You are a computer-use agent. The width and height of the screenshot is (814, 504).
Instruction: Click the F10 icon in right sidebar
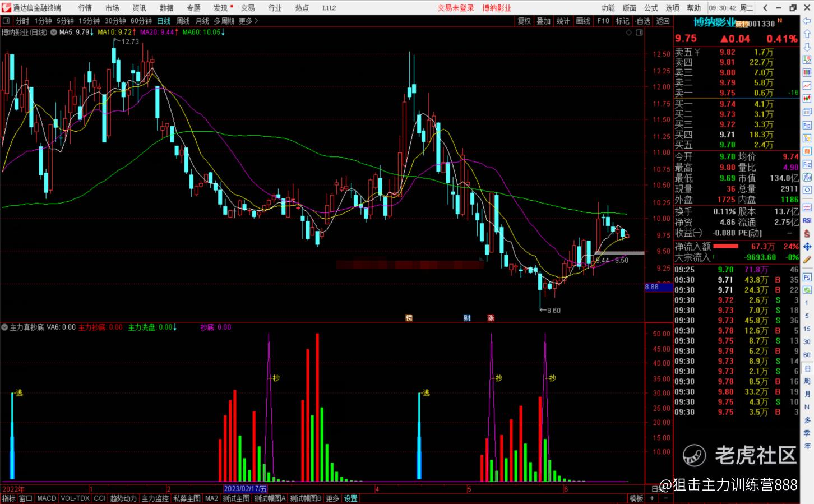(807, 125)
